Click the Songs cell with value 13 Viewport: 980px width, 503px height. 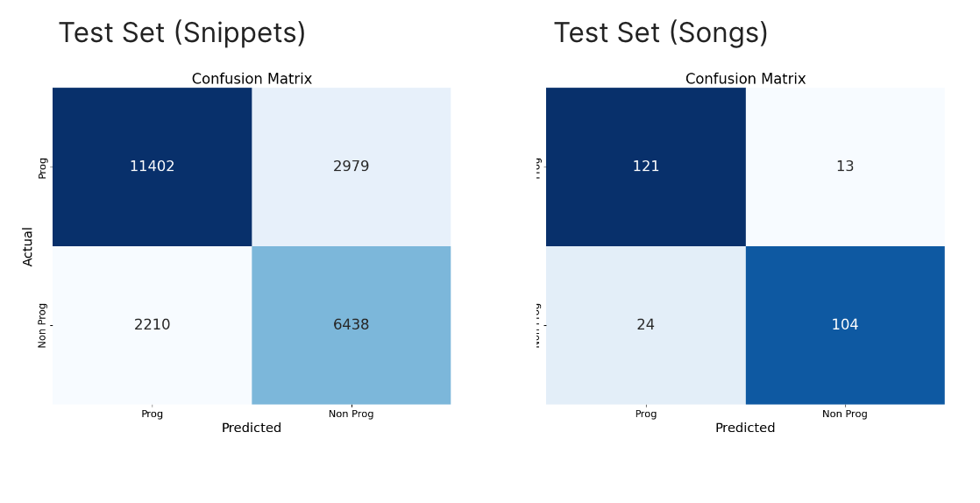click(x=844, y=166)
